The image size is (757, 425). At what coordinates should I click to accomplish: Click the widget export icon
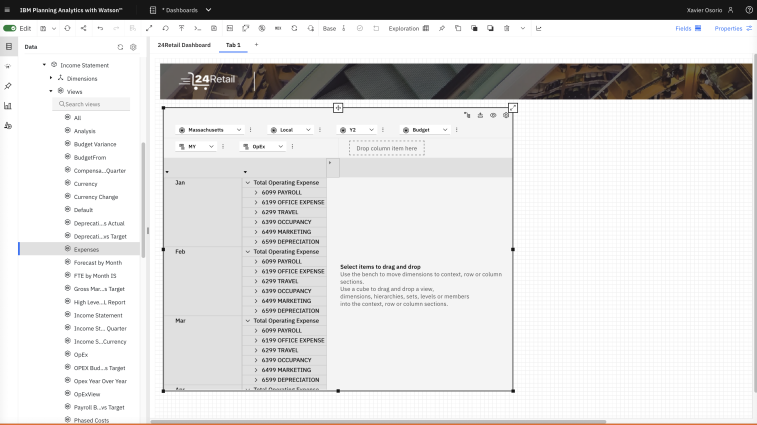click(480, 115)
